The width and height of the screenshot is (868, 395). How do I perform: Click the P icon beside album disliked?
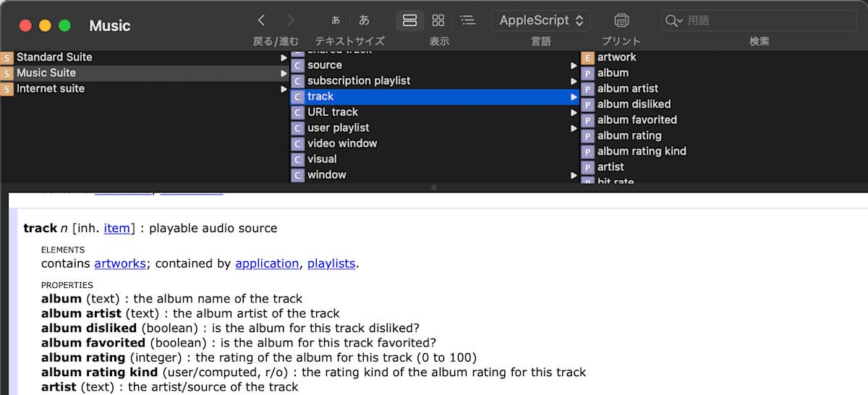point(588,104)
